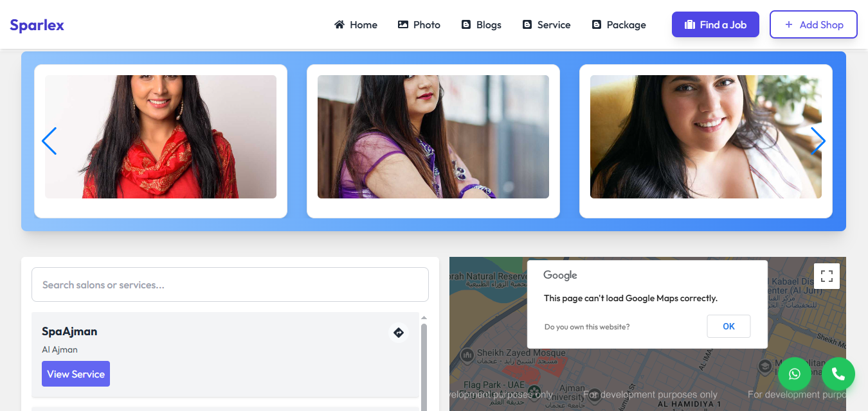The height and width of the screenshot is (411, 868).
Task: Click the SpaAjman salon name
Action: (69, 331)
